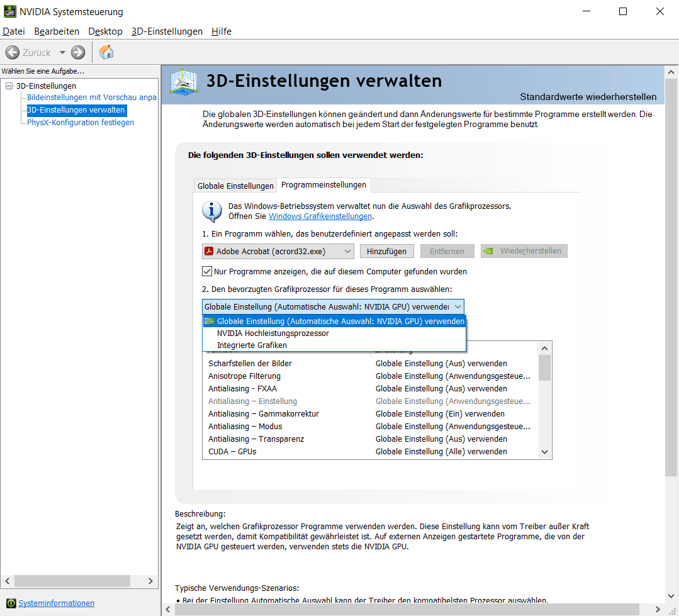679x616 pixels.
Task: Click the left panel horizontal scrollbar thumb
Action: pyautogui.click(x=72, y=581)
